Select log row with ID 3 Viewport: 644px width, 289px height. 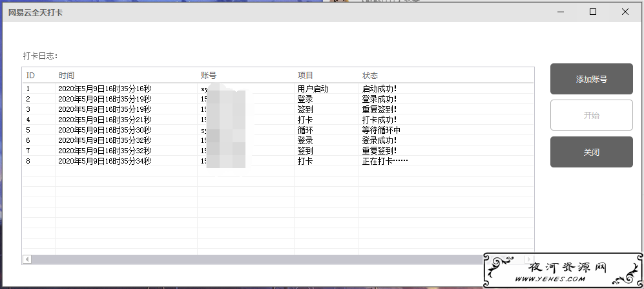pos(278,109)
